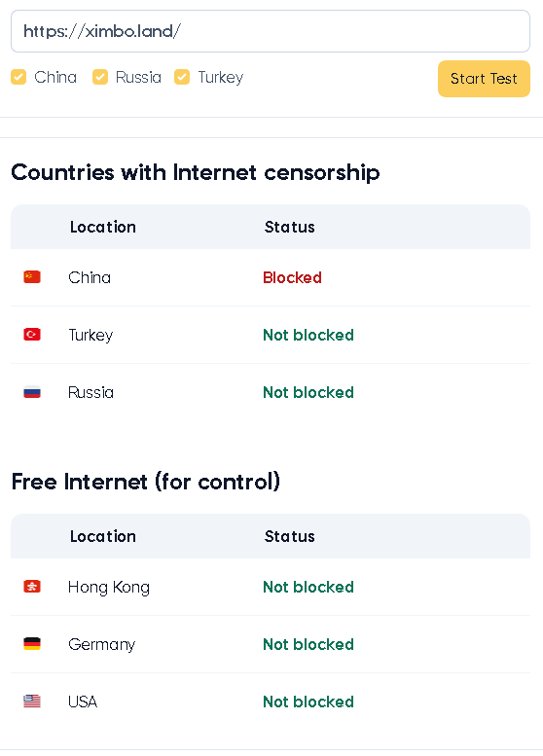Uncheck the China checkbox
Viewport: 543px width, 756px height.
point(18,77)
